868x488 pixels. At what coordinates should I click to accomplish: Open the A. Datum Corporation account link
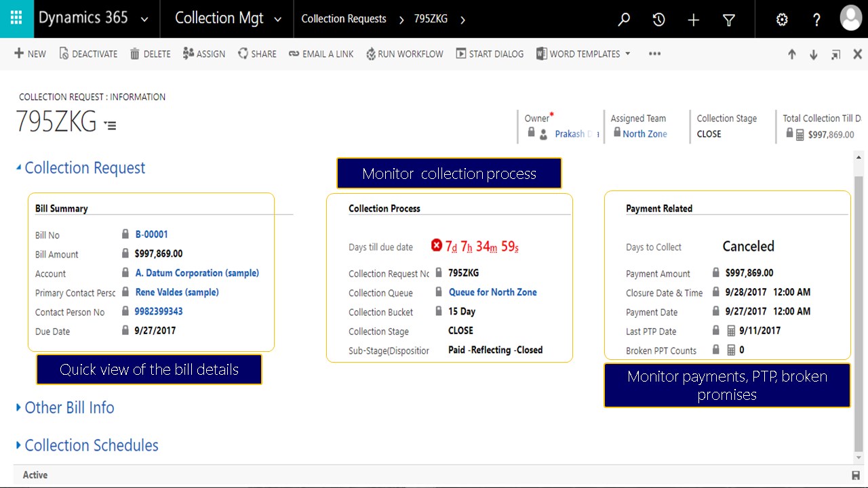tap(197, 273)
